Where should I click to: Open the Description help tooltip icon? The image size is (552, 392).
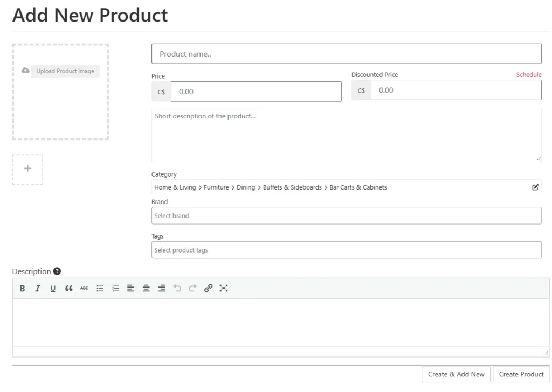(x=57, y=271)
